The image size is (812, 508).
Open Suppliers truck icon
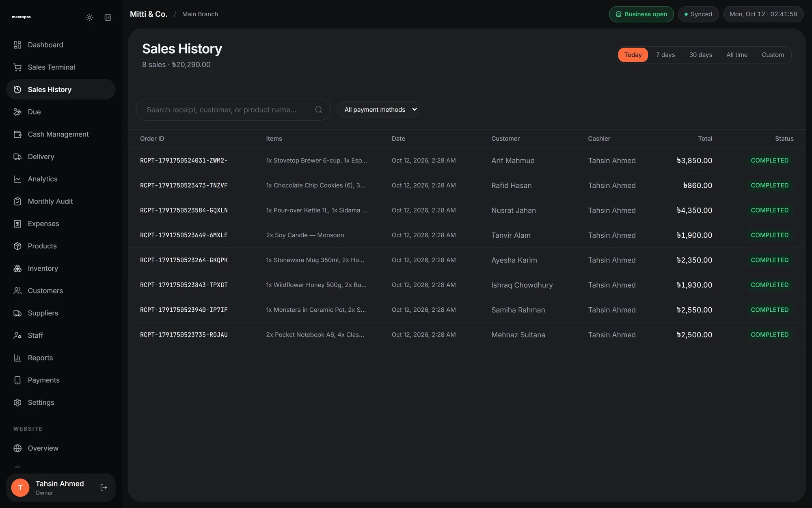pos(17,313)
